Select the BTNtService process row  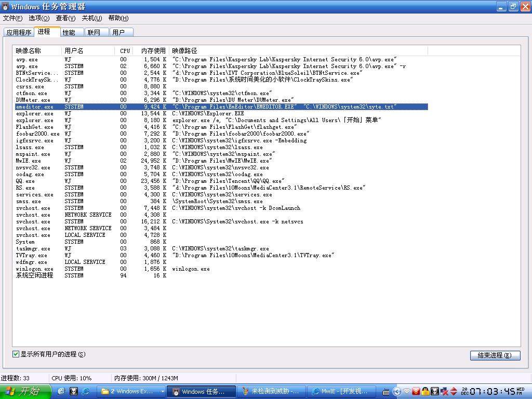click(221, 73)
